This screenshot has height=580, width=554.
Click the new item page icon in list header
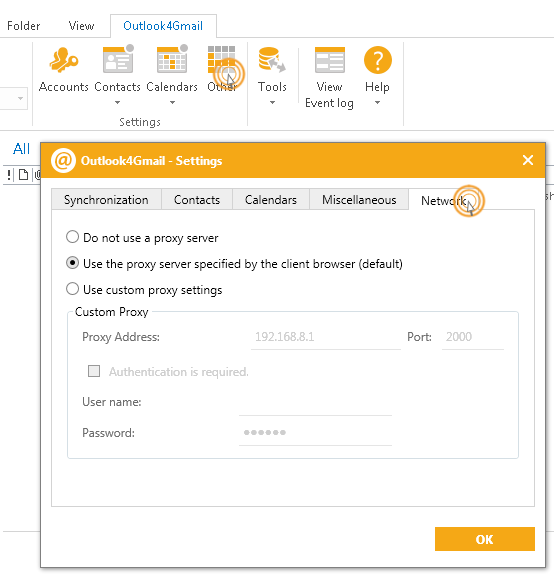point(23,175)
